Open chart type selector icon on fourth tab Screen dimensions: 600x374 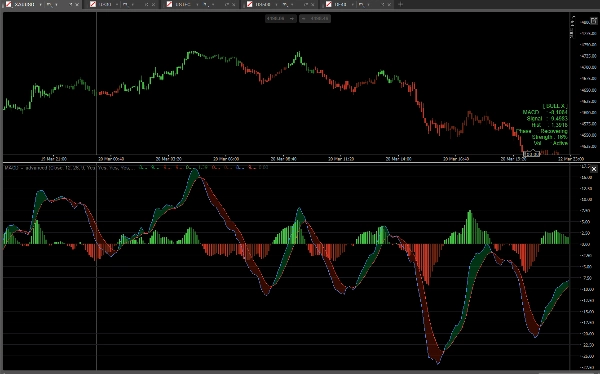pos(285,5)
